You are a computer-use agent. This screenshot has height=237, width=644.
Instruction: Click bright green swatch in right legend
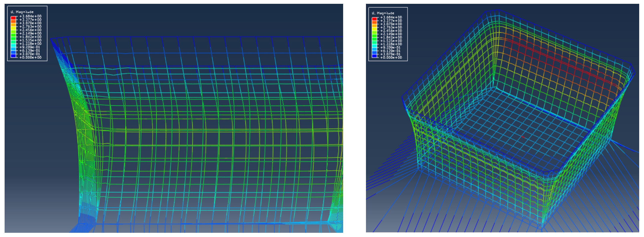pos(375,36)
